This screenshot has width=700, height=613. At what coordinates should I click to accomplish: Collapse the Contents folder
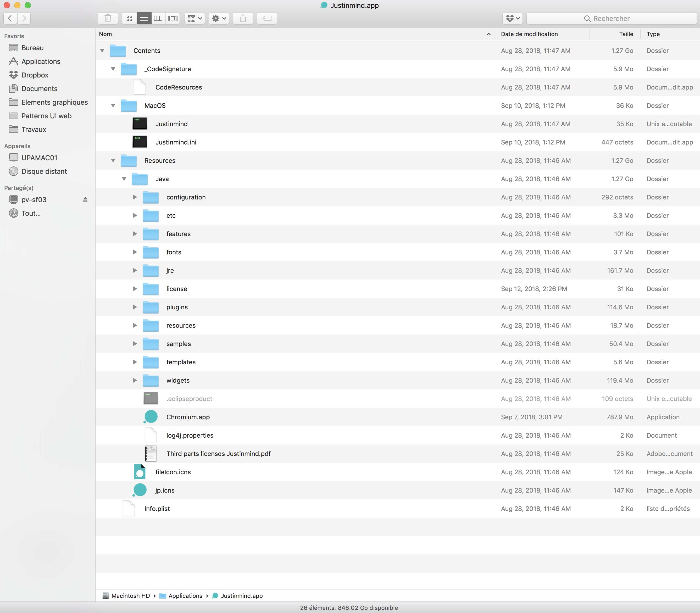pos(102,51)
